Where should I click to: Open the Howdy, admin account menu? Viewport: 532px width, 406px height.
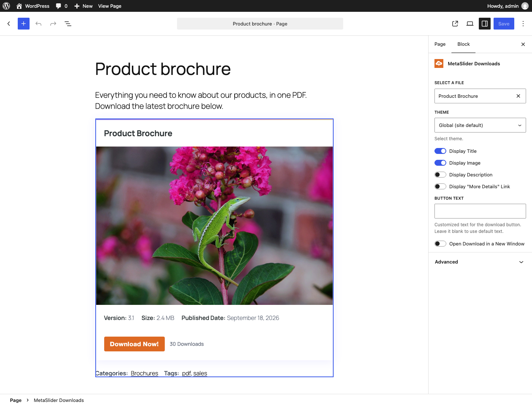508,6
